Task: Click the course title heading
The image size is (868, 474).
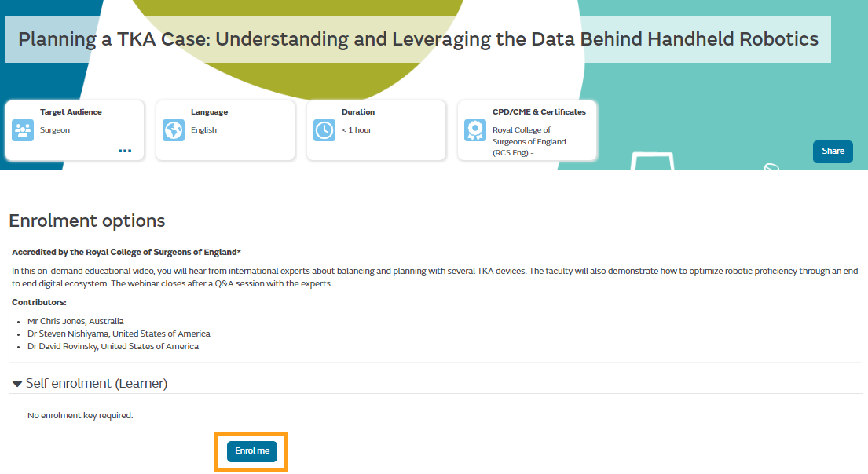Action: pos(418,39)
